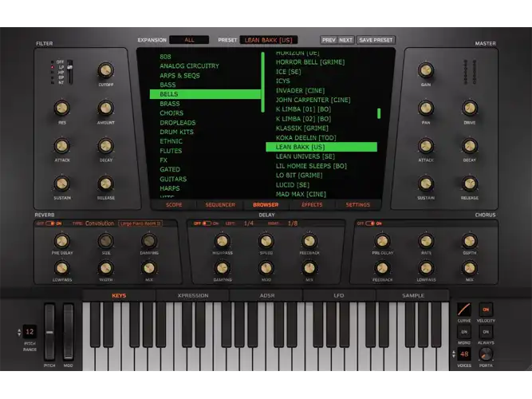Open the ADSR tab
The width and height of the screenshot is (532, 399).
point(266,295)
